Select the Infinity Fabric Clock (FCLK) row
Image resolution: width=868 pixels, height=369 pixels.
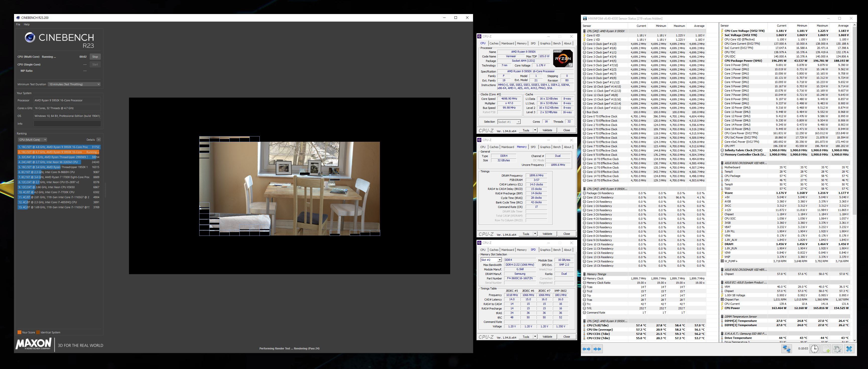pyautogui.click(x=786, y=150)
